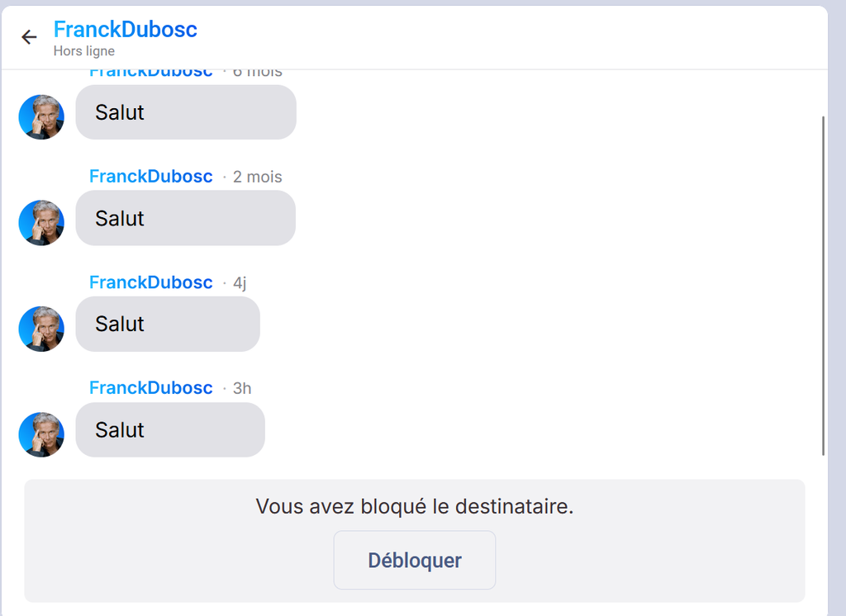Open FranckDubosc name above 4j message
The width and height of the screenshot is (846, 616).
(x=151, y=282)
